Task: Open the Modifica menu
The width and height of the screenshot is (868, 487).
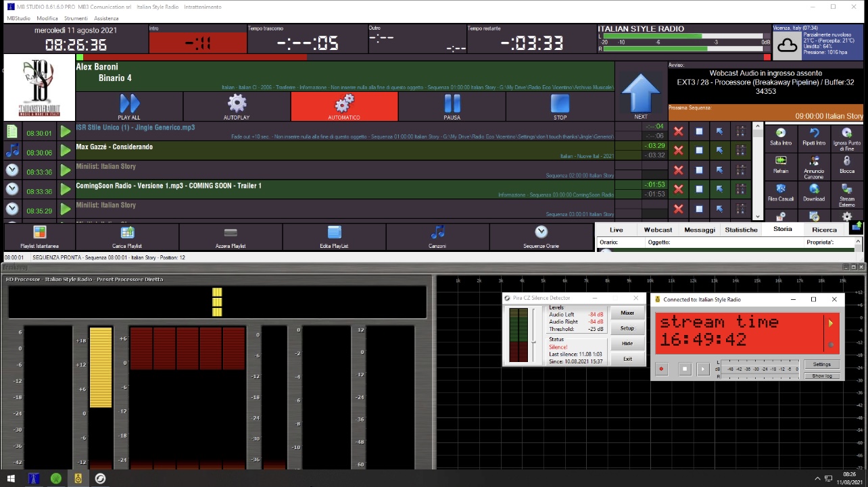Action: 47,18
